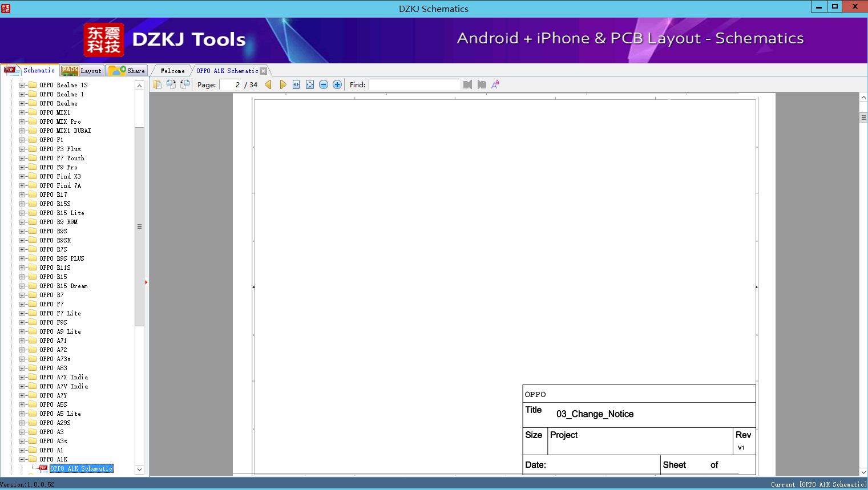Zoom out with the minus icon

pos(324,84)
